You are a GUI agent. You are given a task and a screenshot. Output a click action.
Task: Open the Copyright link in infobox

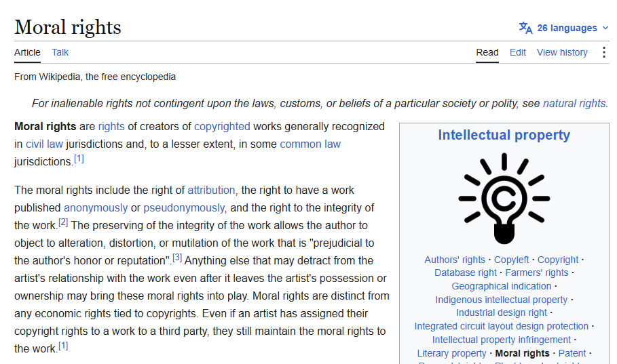coord(557,260)
